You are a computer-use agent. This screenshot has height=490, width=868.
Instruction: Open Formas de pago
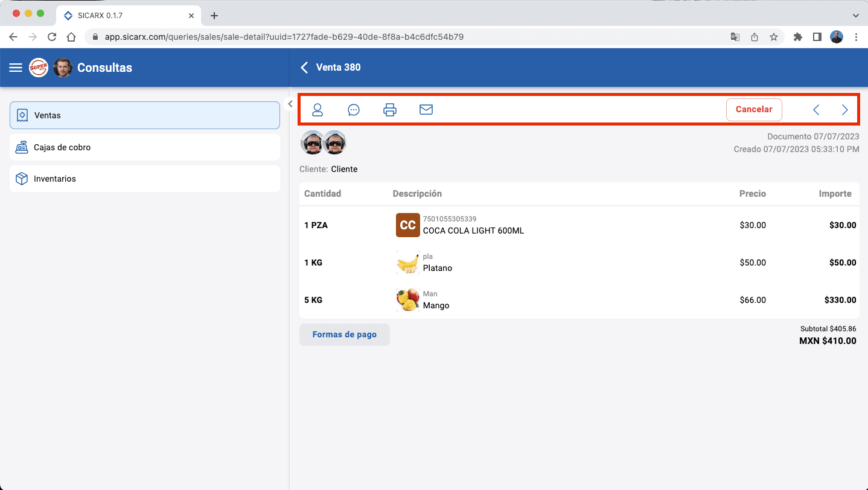(x=345, y=334)
